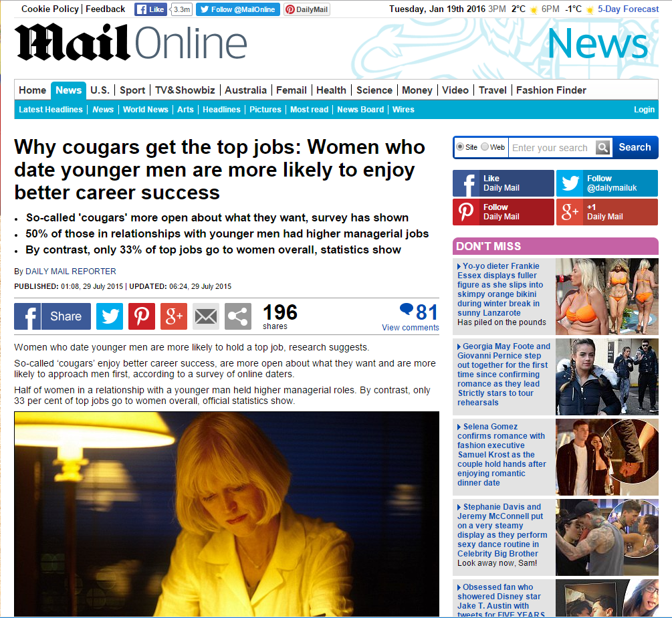Viewport: 672px width, 618px height.
Task: Go to Most read submenu
Action: [x=309, y=110]
